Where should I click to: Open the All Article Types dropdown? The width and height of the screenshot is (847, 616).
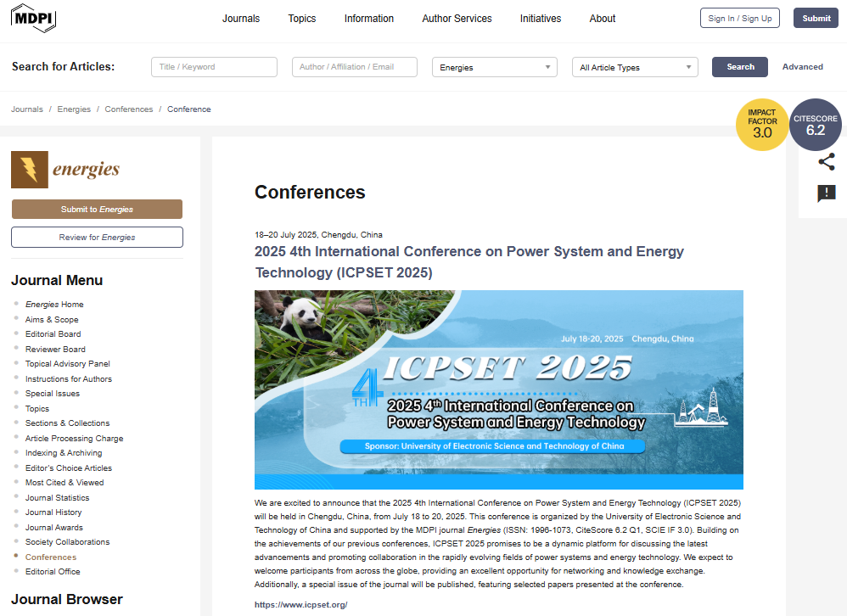point(635,68)
